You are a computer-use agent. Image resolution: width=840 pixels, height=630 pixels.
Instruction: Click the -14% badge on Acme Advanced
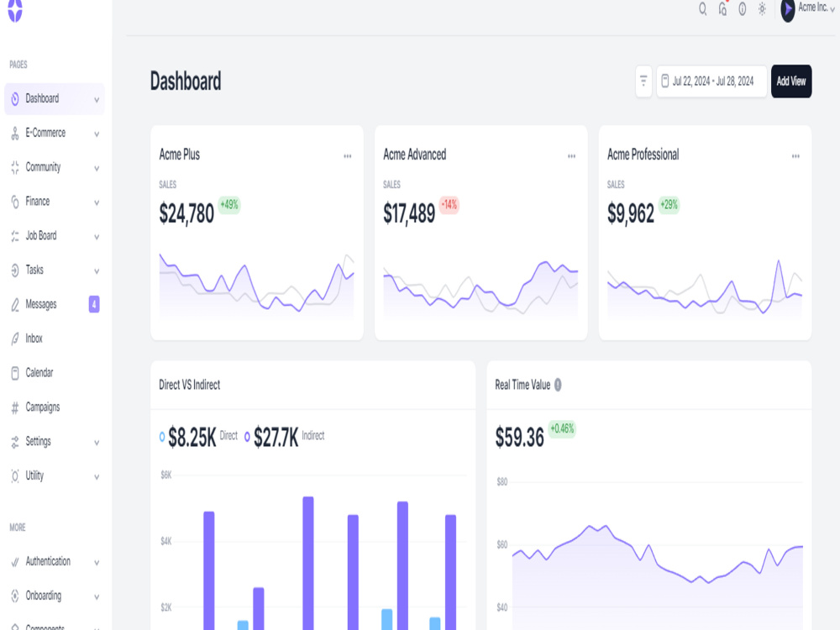tap(449, 205)
